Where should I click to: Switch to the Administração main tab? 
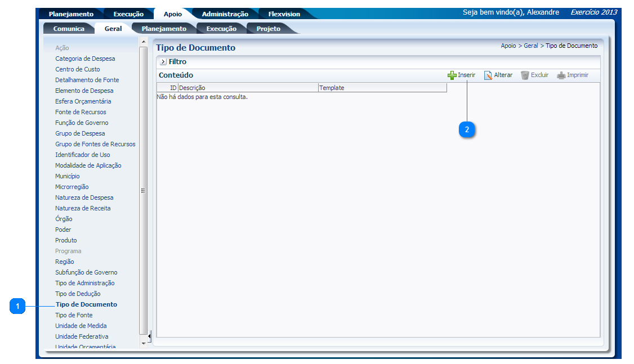pyautogui.click(x=225, y=14)
